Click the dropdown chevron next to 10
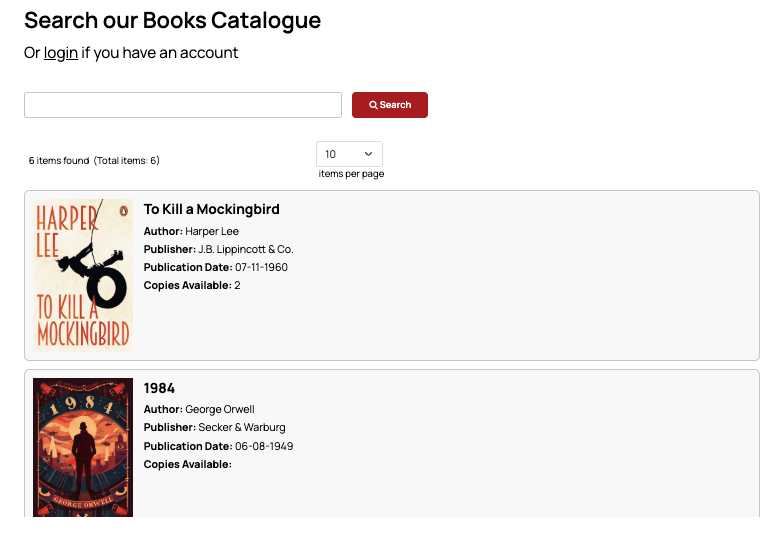This screenshot has width=769, height=554. [x=368, y=154]
